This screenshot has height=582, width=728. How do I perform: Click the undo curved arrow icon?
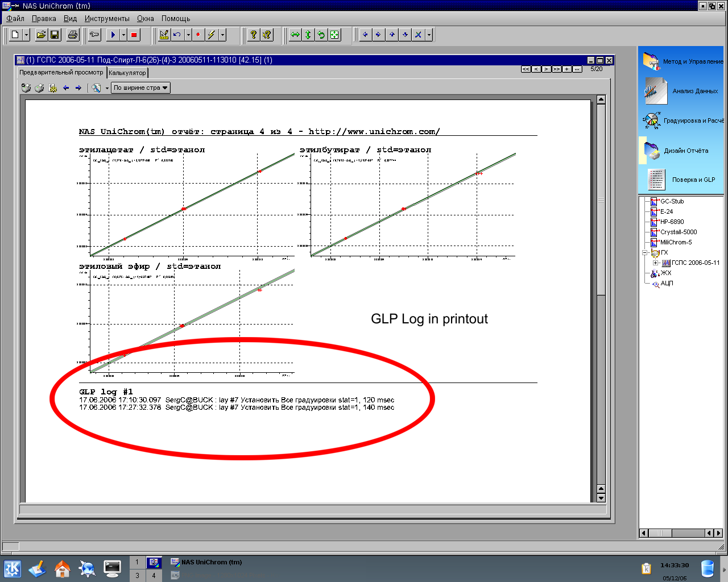coord(177,35)
